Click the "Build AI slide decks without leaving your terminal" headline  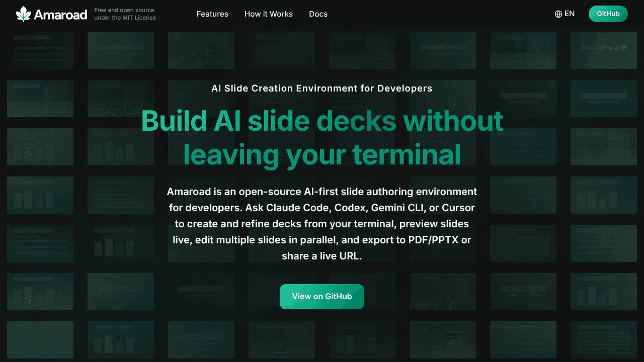(x=322, y=137)
